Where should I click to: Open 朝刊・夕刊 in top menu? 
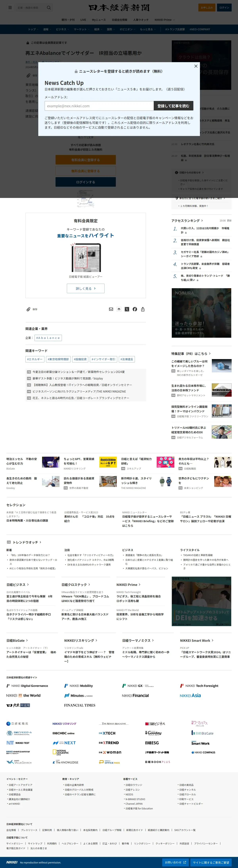coord(68,20)
